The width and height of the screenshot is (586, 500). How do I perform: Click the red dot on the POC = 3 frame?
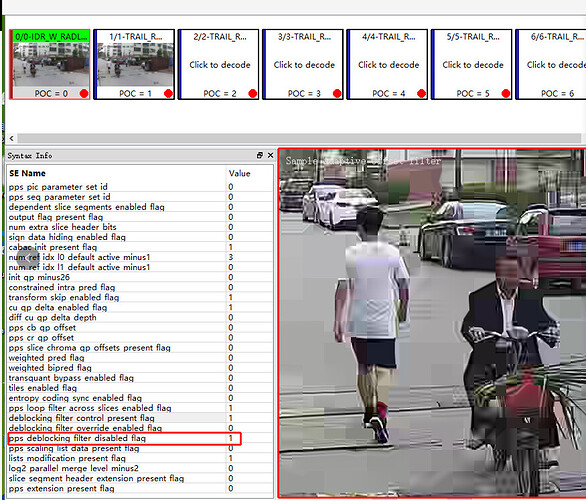pos(337,93)
